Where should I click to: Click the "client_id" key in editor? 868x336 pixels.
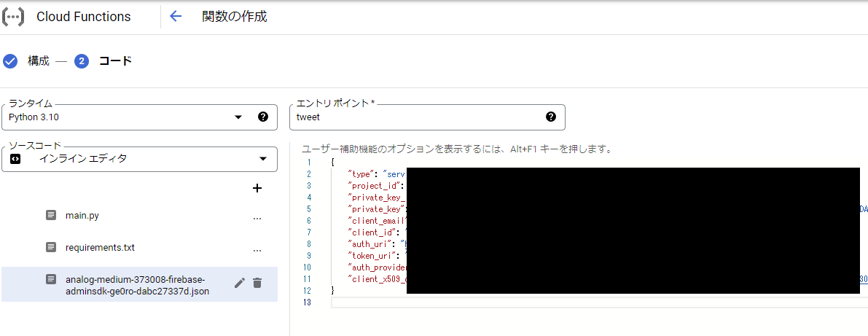(x=371, y=233)
